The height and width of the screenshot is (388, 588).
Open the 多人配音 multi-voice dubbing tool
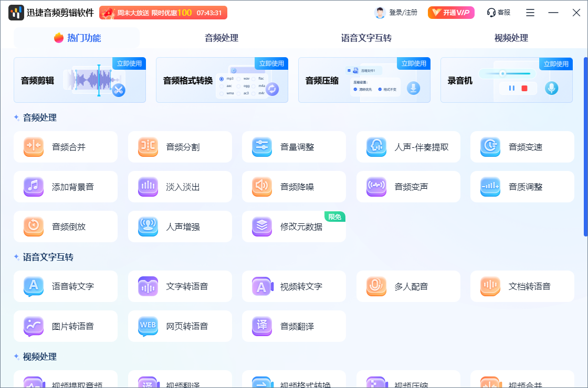tap(408, 286)
